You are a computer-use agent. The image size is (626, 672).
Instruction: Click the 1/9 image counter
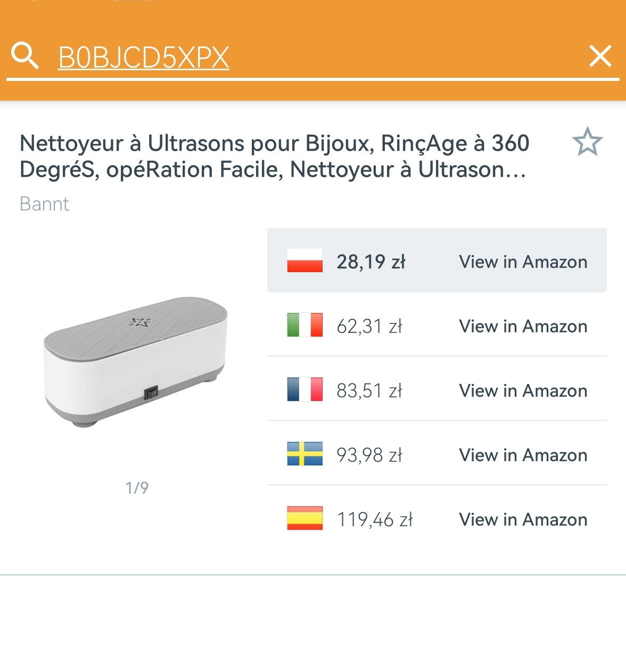(x=137, y=488)
